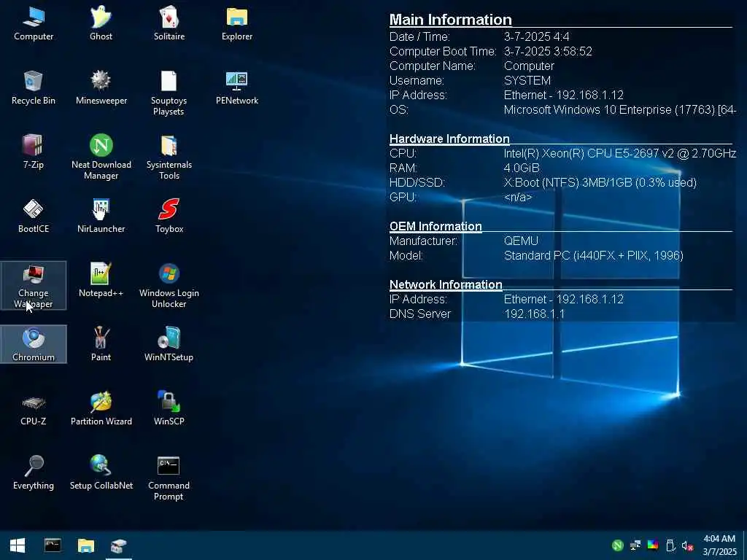
Task: Open the Windows Start menu
Action: coord(18,545)
